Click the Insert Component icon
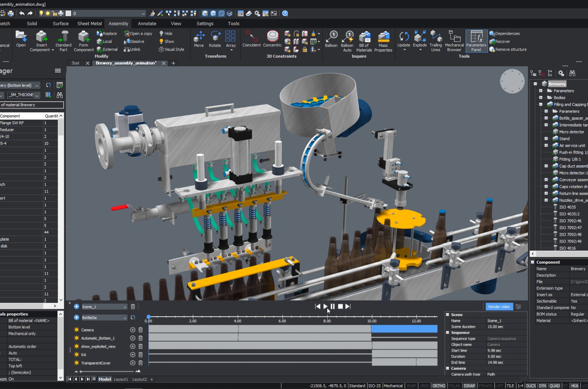Image resolution: width=588 pixels, height=389 pixels. 42,37
